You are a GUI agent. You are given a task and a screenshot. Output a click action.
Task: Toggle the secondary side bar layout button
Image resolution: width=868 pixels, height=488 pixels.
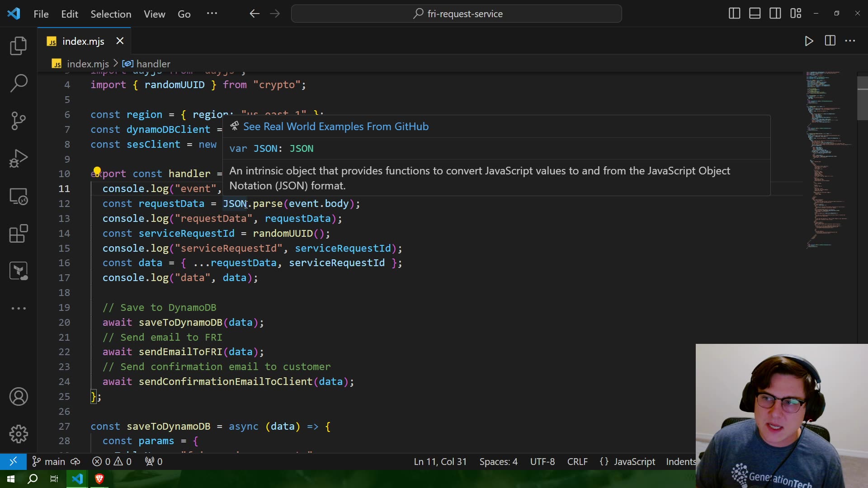tap(775, 14)
